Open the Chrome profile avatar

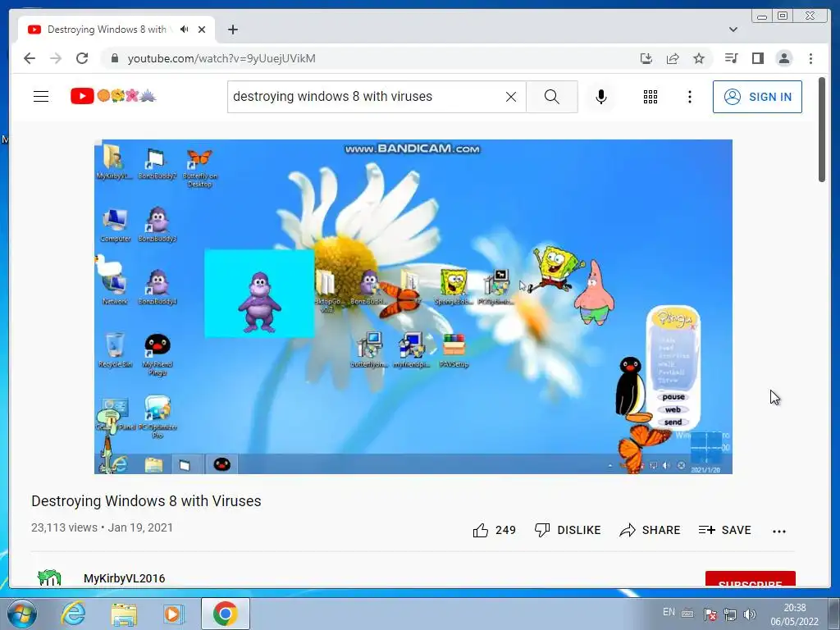[x=783, y=58]
